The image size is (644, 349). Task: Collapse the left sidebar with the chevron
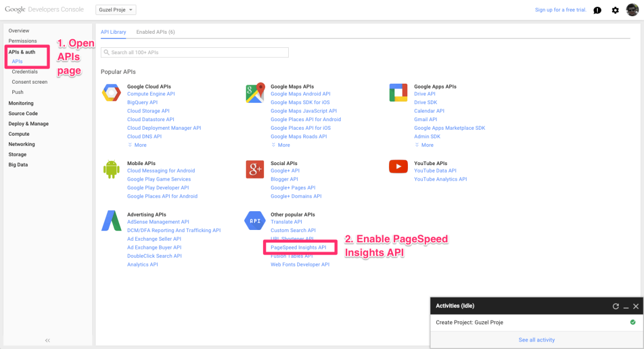point(47,340)
